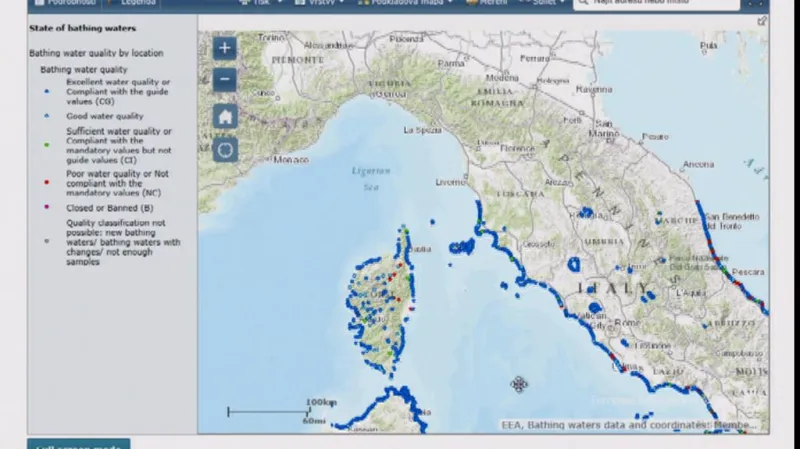Click the blue bathing site cluster near Elba
800x449 pixels.
coord(462,247)
